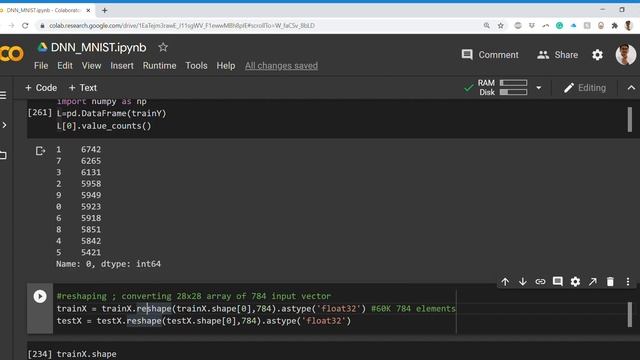Star the DNN_MNIST.ipynb notebook
The height and width of the screenshot is (360, 640).
pyautogui.click(x=163, y=47)
